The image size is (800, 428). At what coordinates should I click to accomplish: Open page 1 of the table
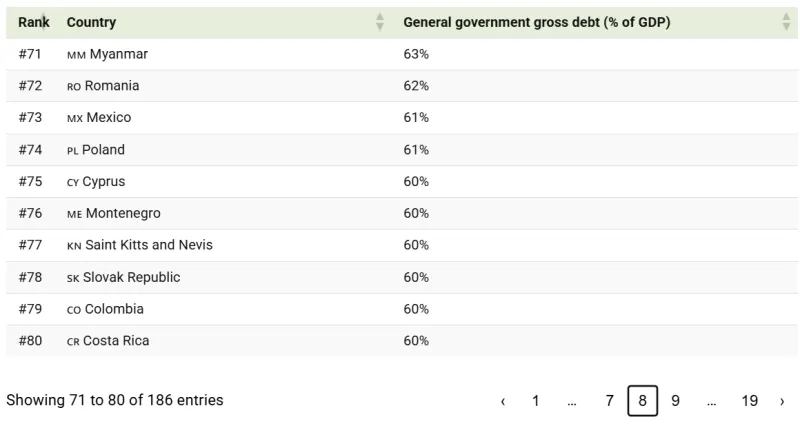point(536,401)
